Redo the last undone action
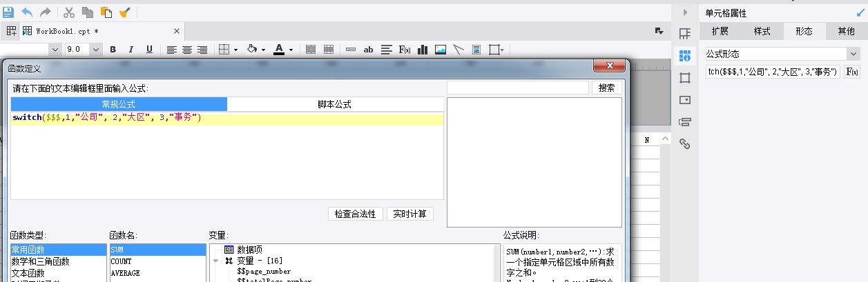This screenshot has height=282, width=868. (x=46, y=12)
